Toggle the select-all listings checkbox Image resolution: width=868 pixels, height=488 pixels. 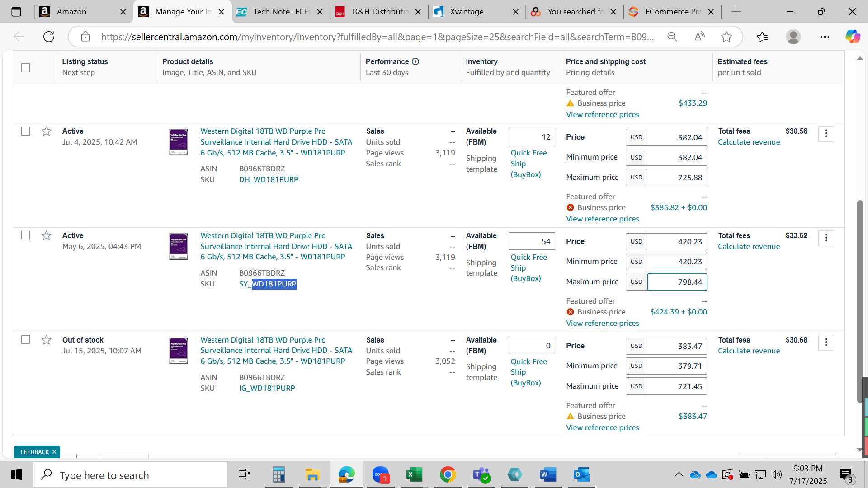coord(26,68)
